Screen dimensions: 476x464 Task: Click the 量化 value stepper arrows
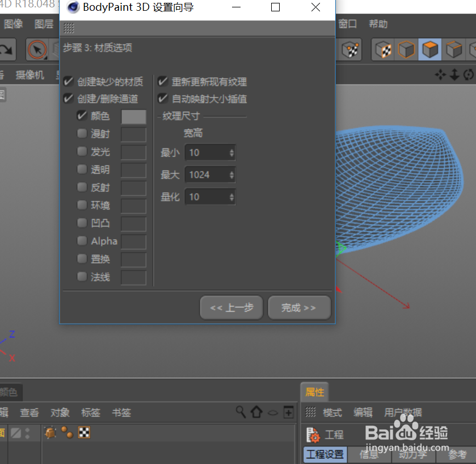click(231, 197)
